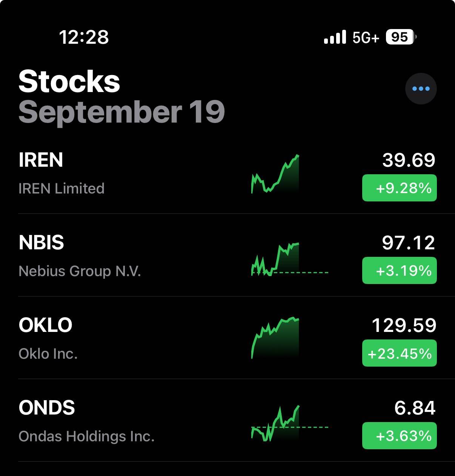
Task: Tap the 12:28 status bar clock
Action: click(x=84, y=37)
